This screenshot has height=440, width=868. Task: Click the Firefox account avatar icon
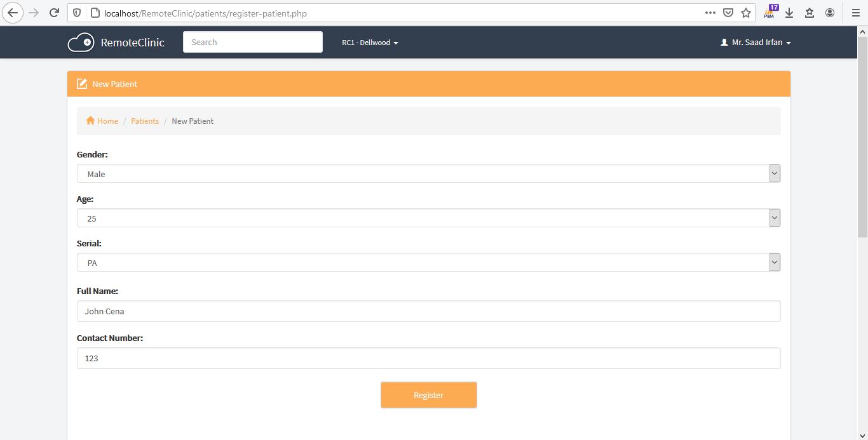[x=830, y=13]
